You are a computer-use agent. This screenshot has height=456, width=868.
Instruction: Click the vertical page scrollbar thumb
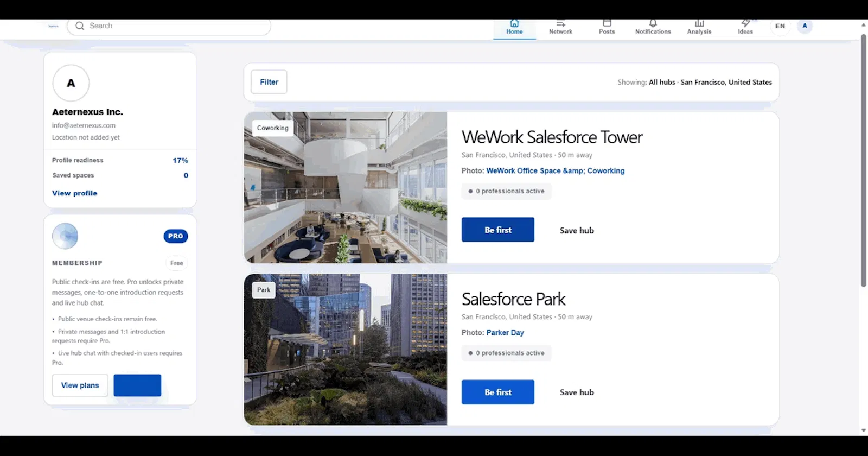[864, 161]
